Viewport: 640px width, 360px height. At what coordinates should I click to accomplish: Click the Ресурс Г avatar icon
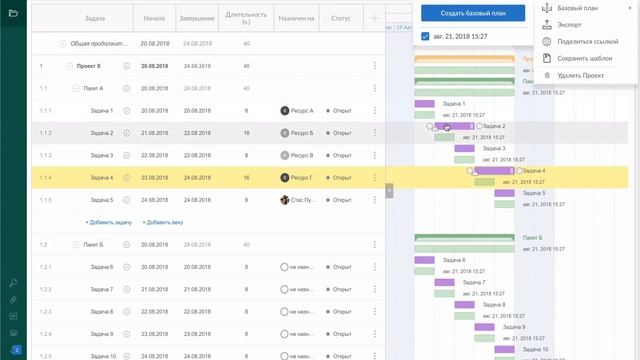point(284,178)
